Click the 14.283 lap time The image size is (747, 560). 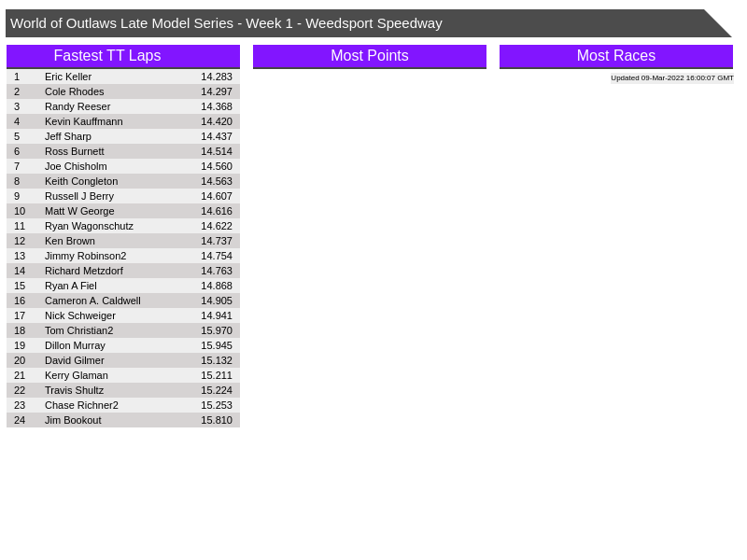pos(216,77)
